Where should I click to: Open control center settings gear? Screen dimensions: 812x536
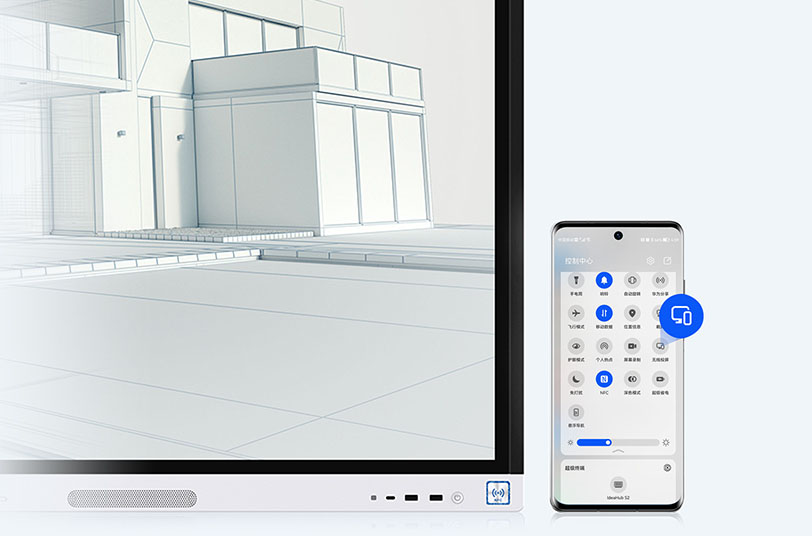point(650,261)
